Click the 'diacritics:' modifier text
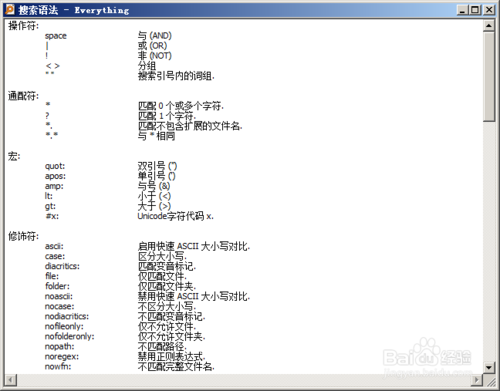This screenshot has width=500, height=391. pyautogui.click(x=62, y=266)
